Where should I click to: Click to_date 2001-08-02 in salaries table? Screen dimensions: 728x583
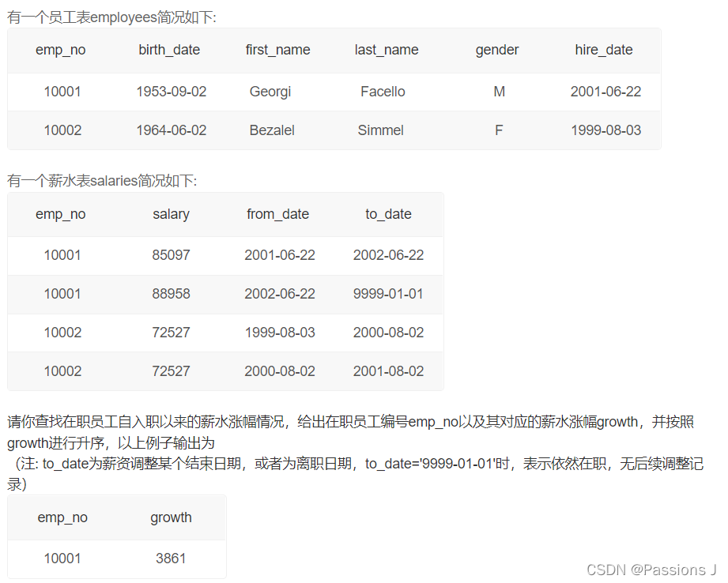pyautogui.click(x=388, y=370)
